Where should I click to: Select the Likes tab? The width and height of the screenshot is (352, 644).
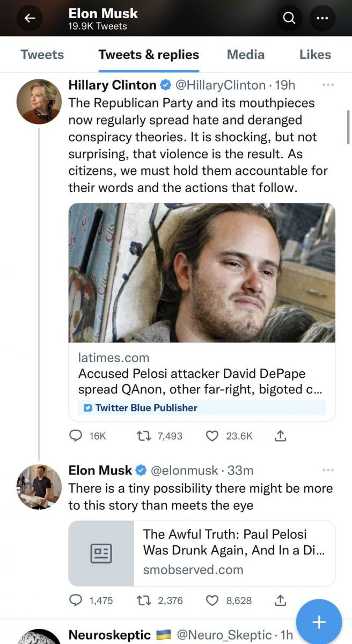pyautogui.click(x=315, y=54)
